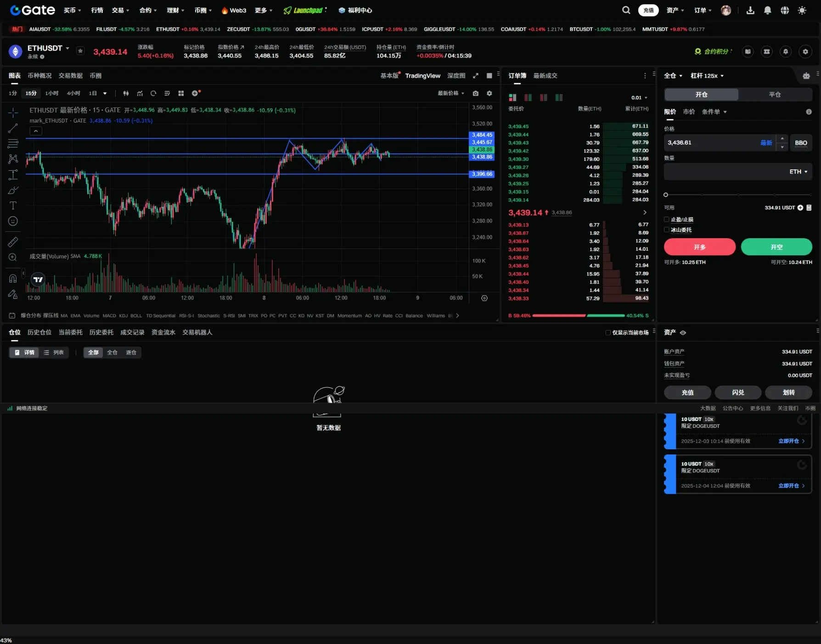This screenshot has width=821, height=644.
Task: Filter positions by 逐仓
Action: pyautogui.click(x=131, y=353)
